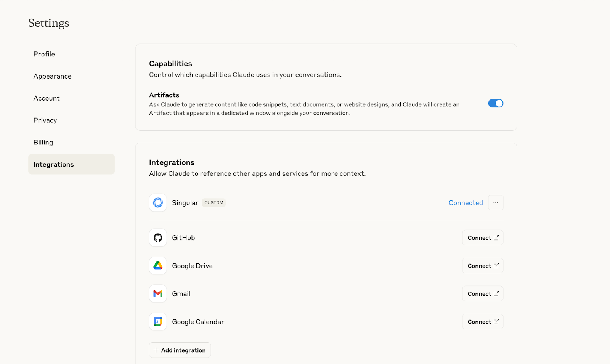Click the CUSTOM badge beside Singular
The height and width of the screenshot is (364, 610).
pos(214,203)
